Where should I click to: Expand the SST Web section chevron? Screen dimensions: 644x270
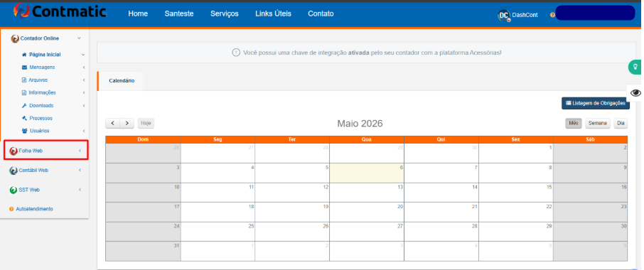click(x=80, y=190)
